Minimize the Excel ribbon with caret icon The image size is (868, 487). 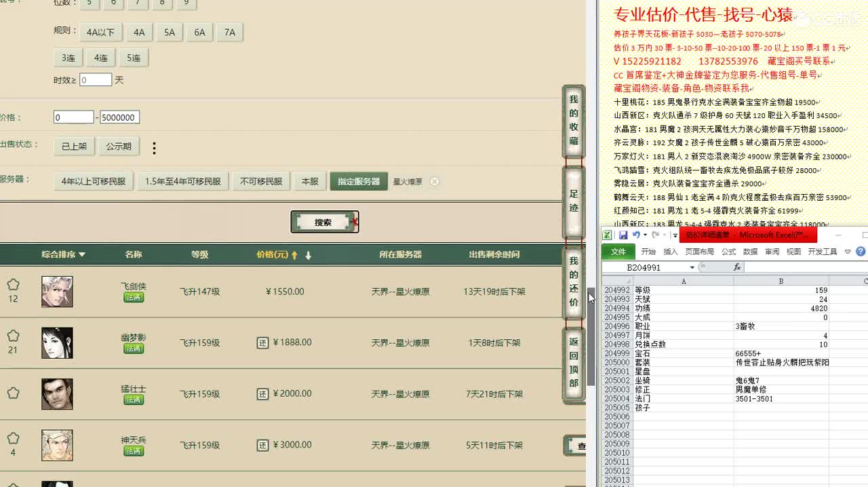click(848, 252)
